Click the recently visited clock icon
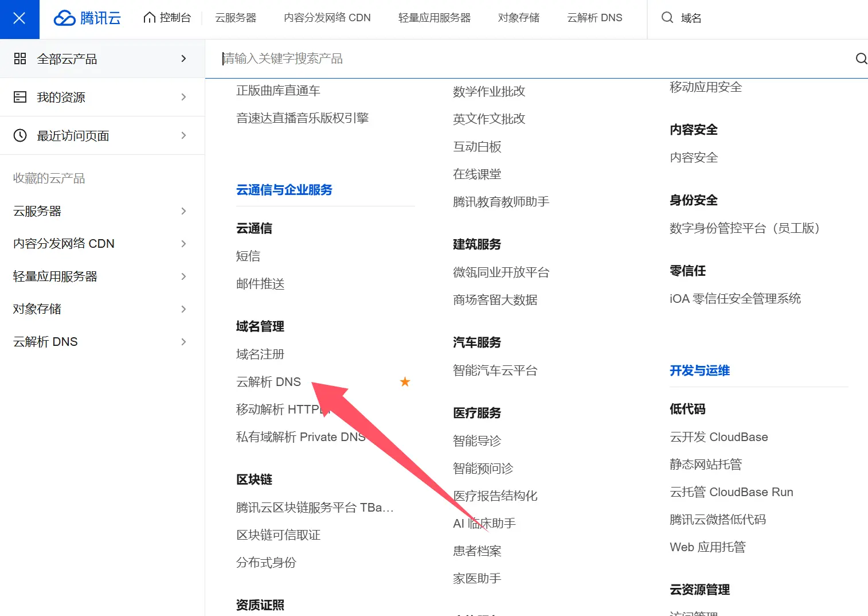Image resolution: width=868 pixels, height=616 pixels. click(x=20, y=135)
